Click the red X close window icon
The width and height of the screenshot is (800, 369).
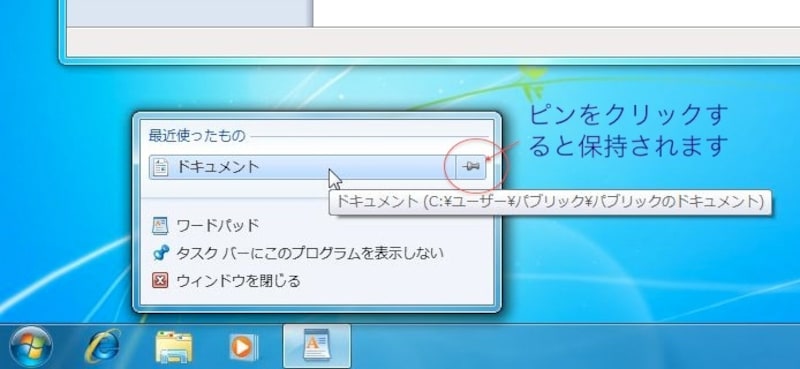pyautogui.click(x=160, y=280)
